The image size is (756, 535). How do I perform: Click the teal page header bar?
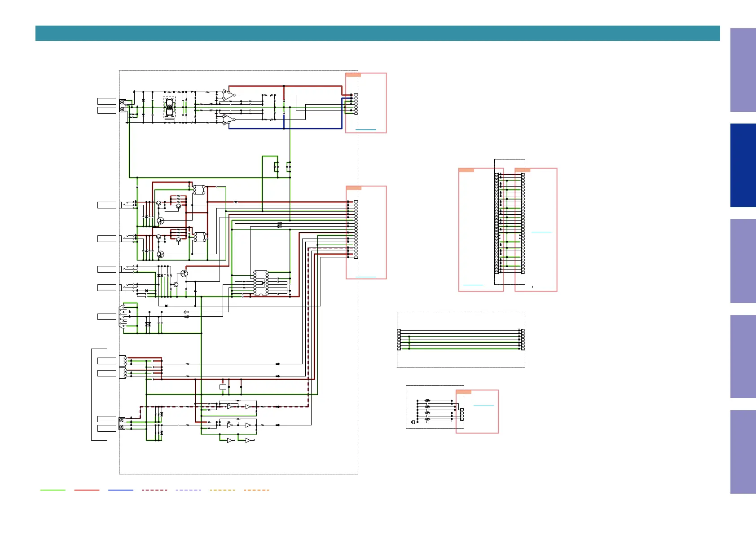378,33
